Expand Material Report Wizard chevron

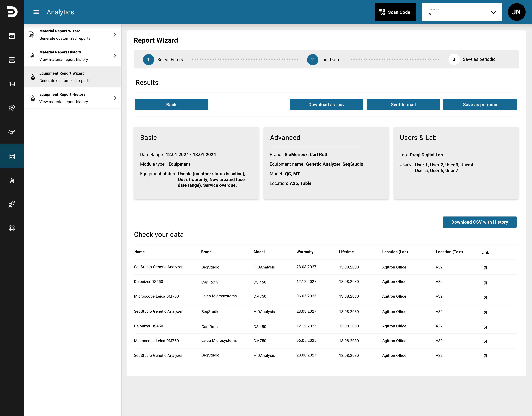(115, 35)
